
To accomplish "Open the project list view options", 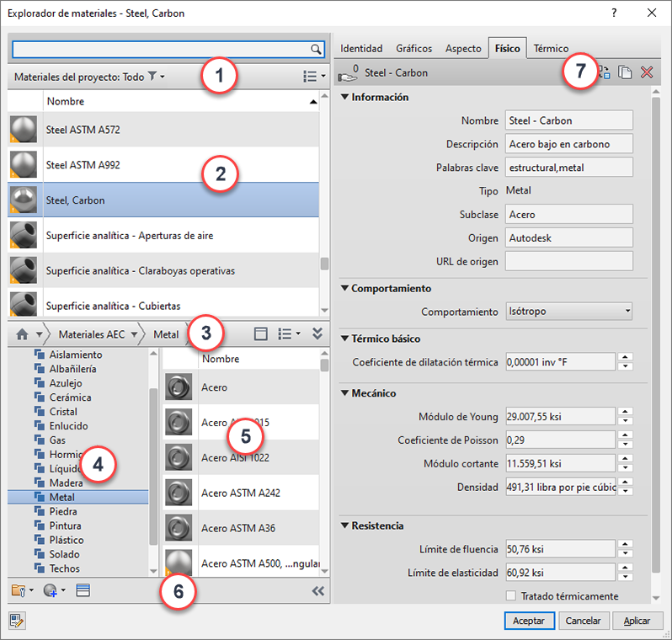I will 314,77.
